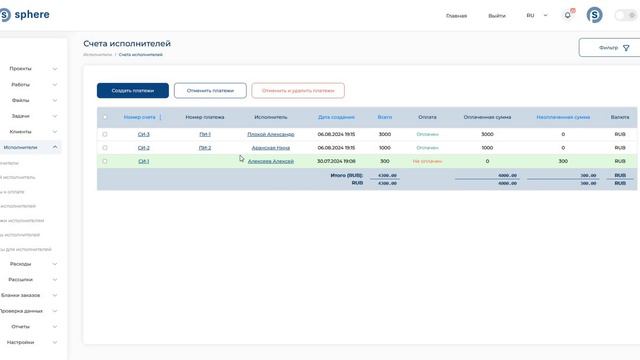Click the Итого (RUB) label
The image size is (640, 360).
tap(347, 175)
